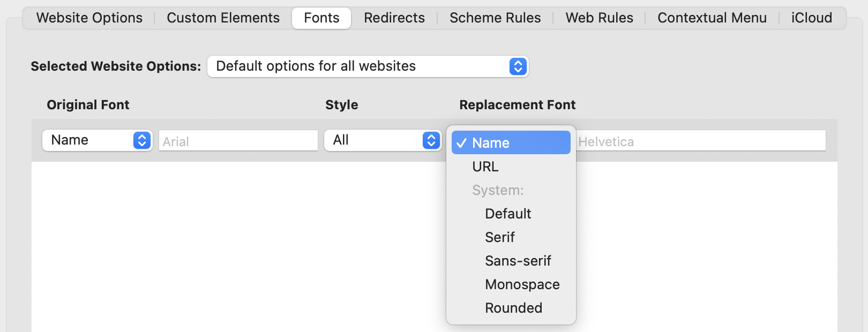Click the Arial original font text field
Viewport: 868px width, 332px height.
point(238,141)
